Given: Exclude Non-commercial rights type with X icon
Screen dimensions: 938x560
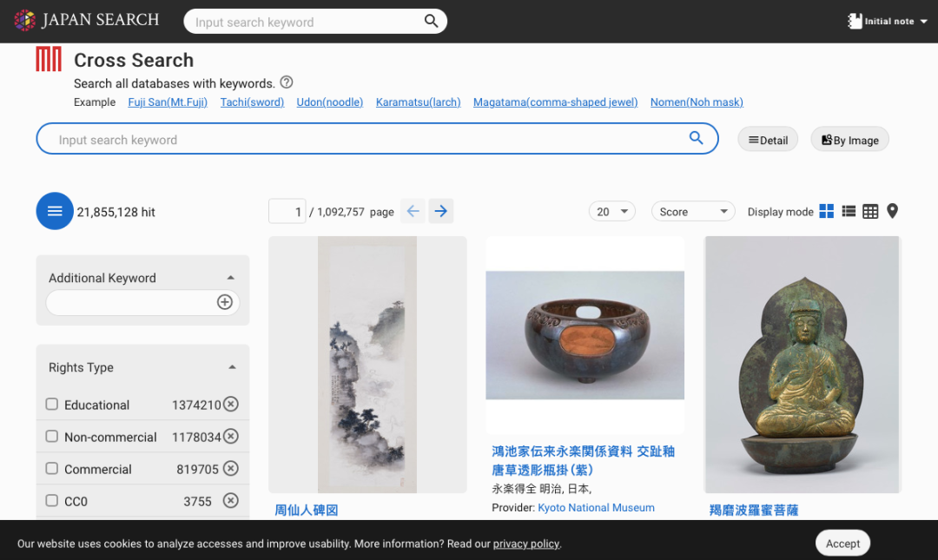Looking at the screenshot, I should tap(231, 437).
